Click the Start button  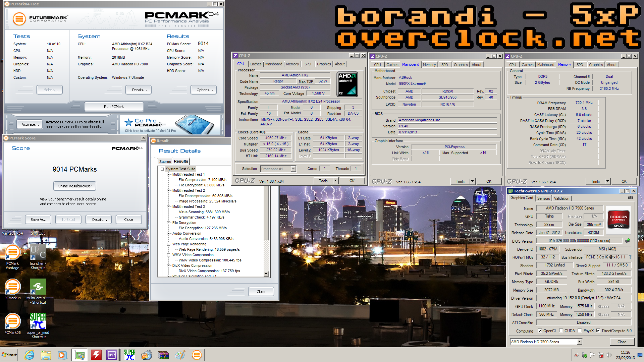coord(9,355)
